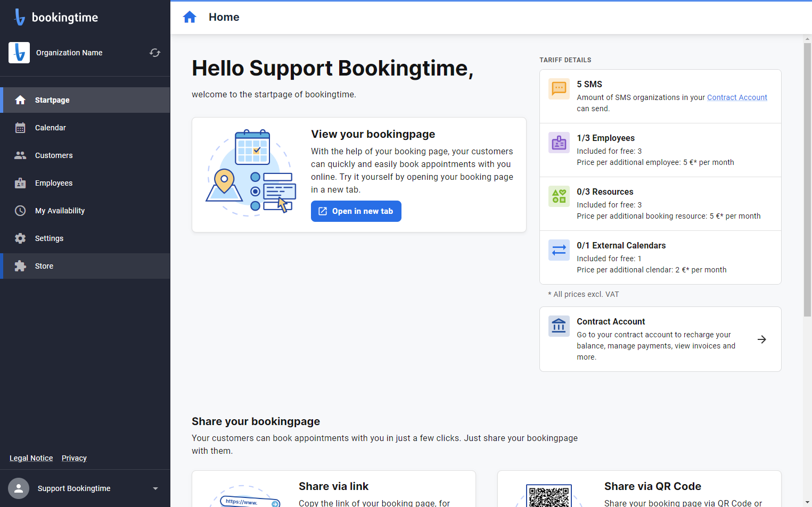Go to Calendar in the sidebar
The image size is (812, 507).
point(85,128)
